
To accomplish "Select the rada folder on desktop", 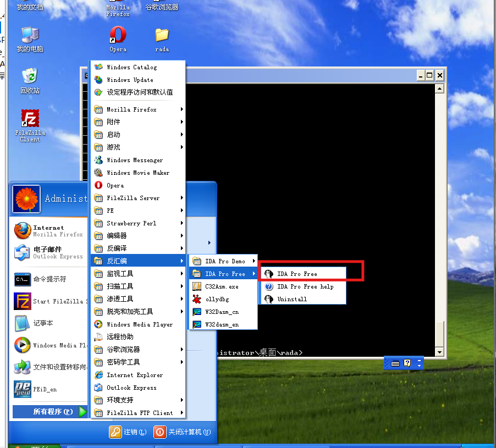I will (162, 40).
